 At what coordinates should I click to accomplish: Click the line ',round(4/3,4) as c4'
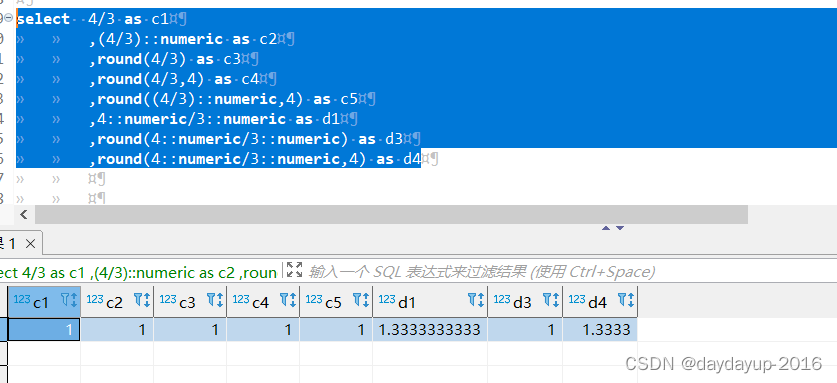pos(174,79)
